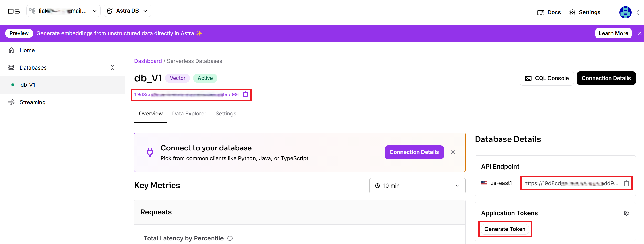644x244 pixels.
Task: Click the user avatar icon
Action: (x=625, y=12)
